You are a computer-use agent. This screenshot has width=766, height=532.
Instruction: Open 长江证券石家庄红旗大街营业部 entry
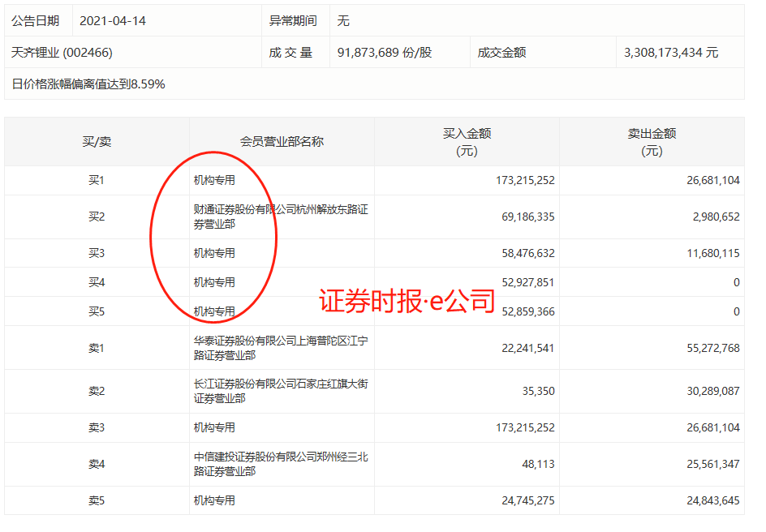point(281,391)
